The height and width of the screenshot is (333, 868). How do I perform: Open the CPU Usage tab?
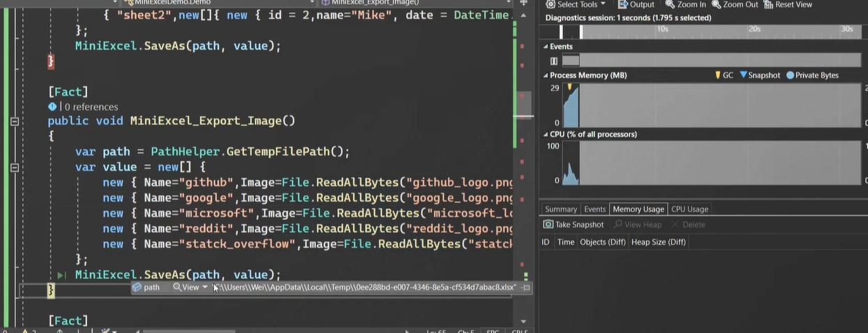coord(689,209)
